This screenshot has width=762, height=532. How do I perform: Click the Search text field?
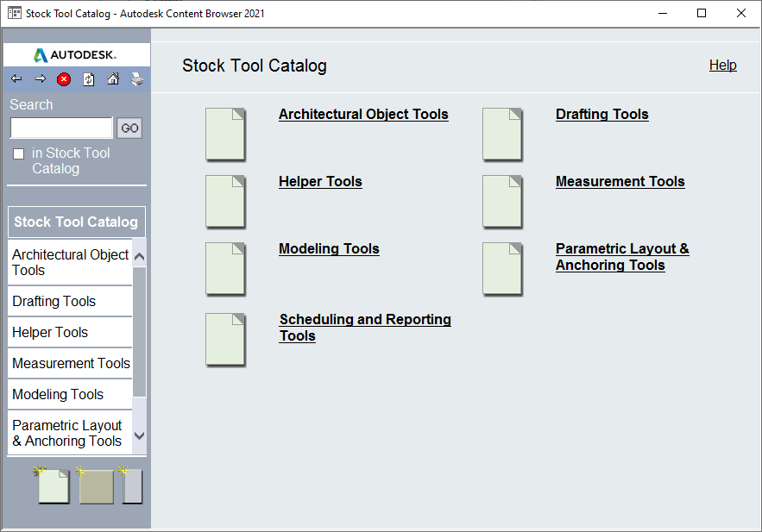(x=61, y=128)
